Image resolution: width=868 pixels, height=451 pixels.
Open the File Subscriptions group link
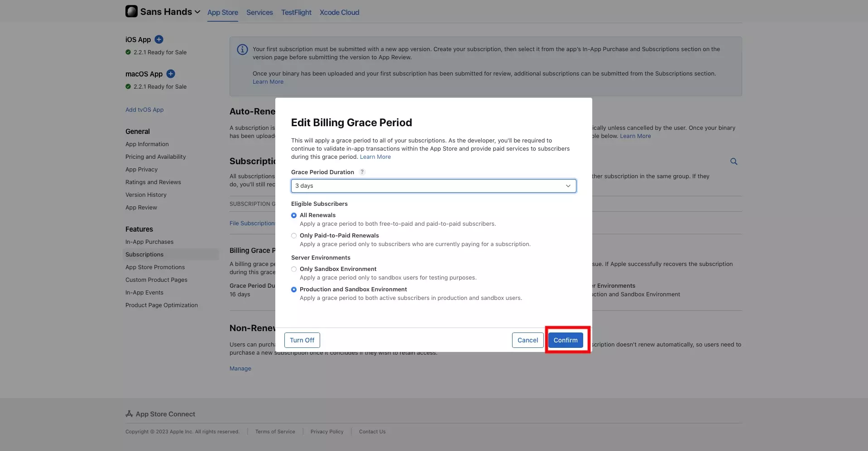point(252,223)
